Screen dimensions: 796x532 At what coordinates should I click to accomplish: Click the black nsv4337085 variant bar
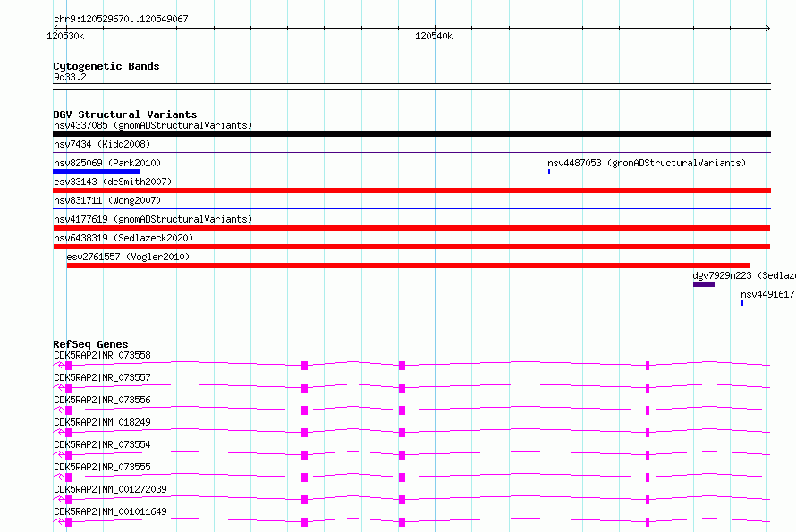[x=411, y=134]
